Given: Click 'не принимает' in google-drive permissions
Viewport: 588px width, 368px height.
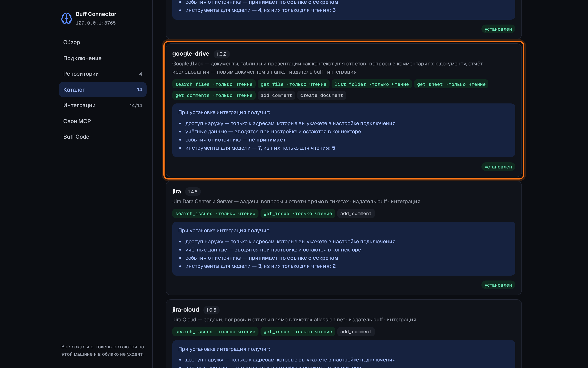Looking at the screenshot, I should pyautogui.click(x=267, y=140).
